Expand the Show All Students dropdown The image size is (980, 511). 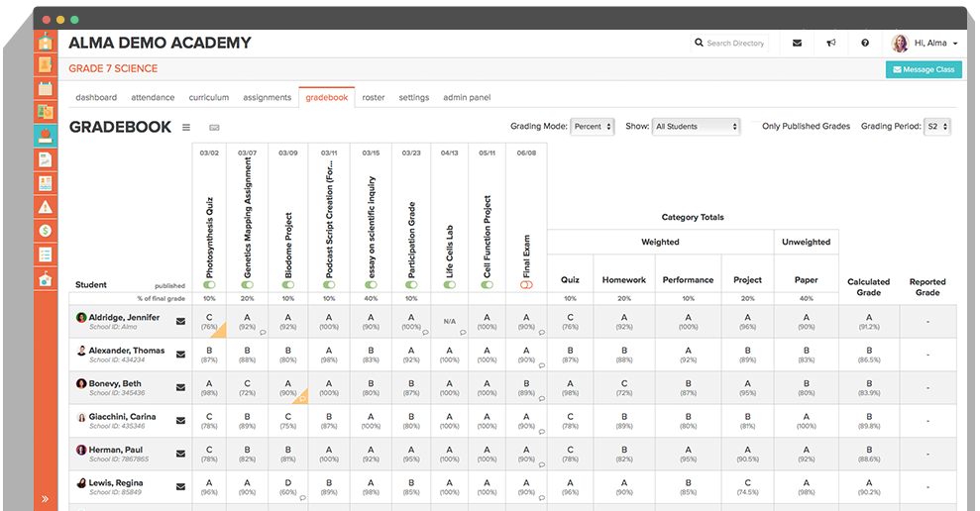(x=696, y=127)
